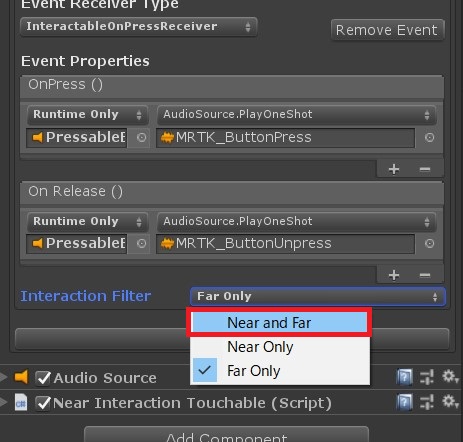Open Near Interaction Touchable help icon
Viewport: 463px width, 442px height.
point(404,402)
